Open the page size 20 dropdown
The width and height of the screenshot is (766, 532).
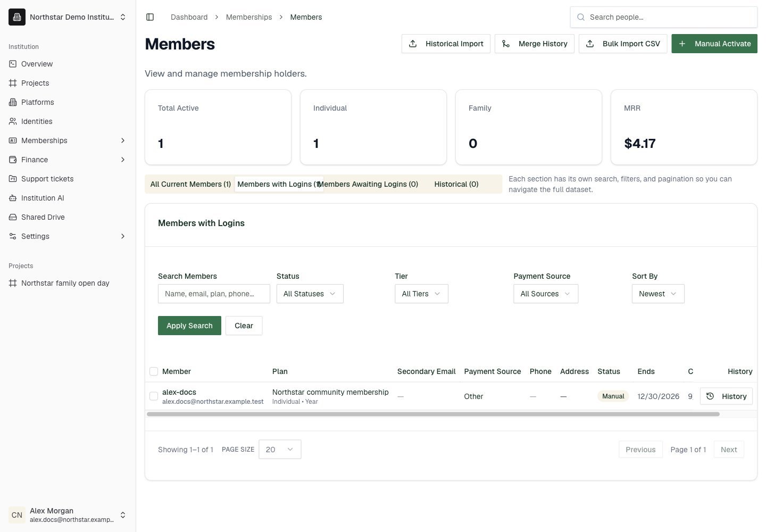coord(280,450)
